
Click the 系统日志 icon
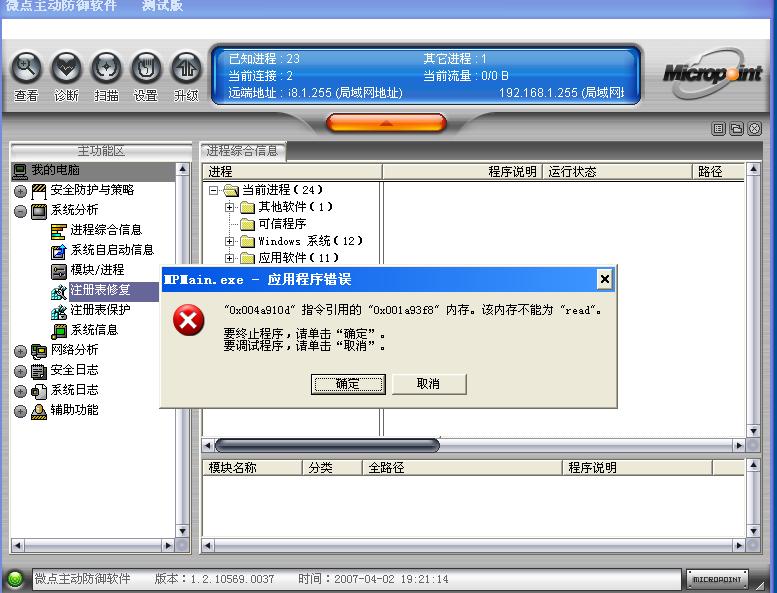pyautogui.click(x=39, y=391)
